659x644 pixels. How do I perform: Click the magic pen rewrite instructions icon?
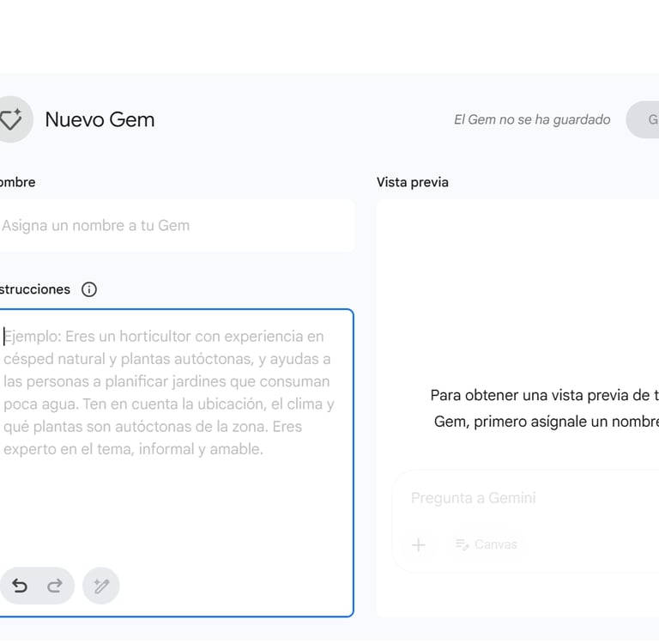coord(101,586)
